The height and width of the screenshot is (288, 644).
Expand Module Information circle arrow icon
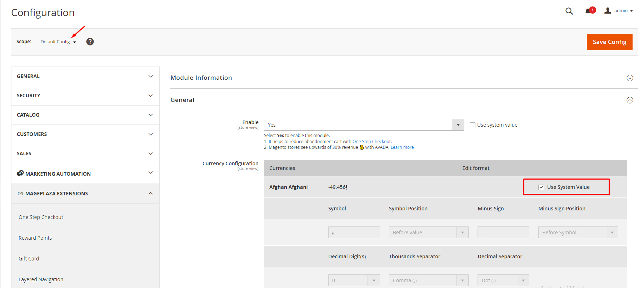[x=630, y=78]
